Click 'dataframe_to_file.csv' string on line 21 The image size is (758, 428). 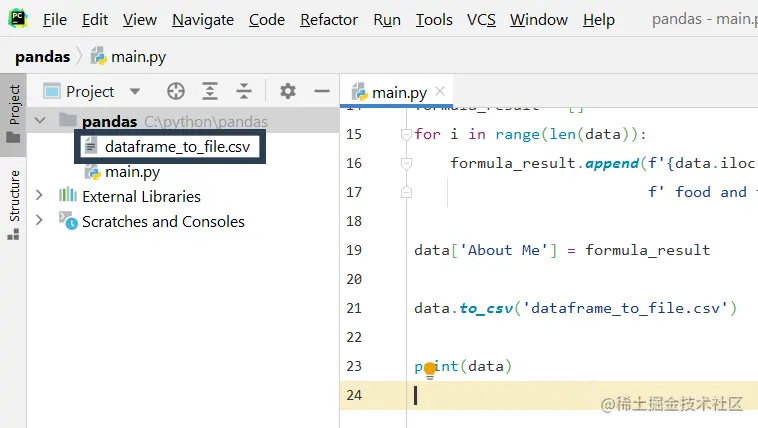pos(625,308)
